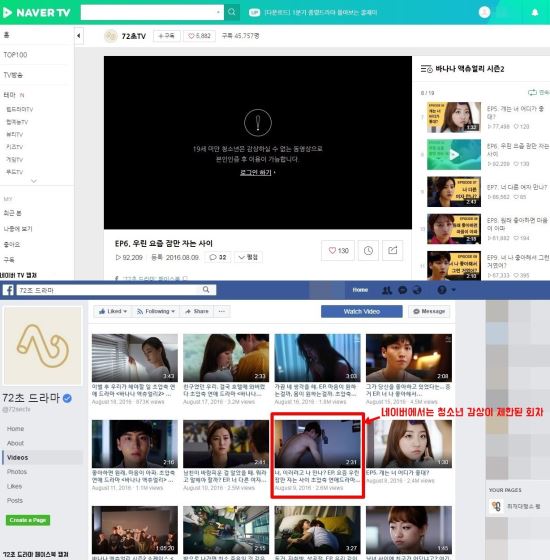Viewport: 550px width, 560px height.
Task: Open the Photos tab in page sidebar
Action: [x=17, y=472]
